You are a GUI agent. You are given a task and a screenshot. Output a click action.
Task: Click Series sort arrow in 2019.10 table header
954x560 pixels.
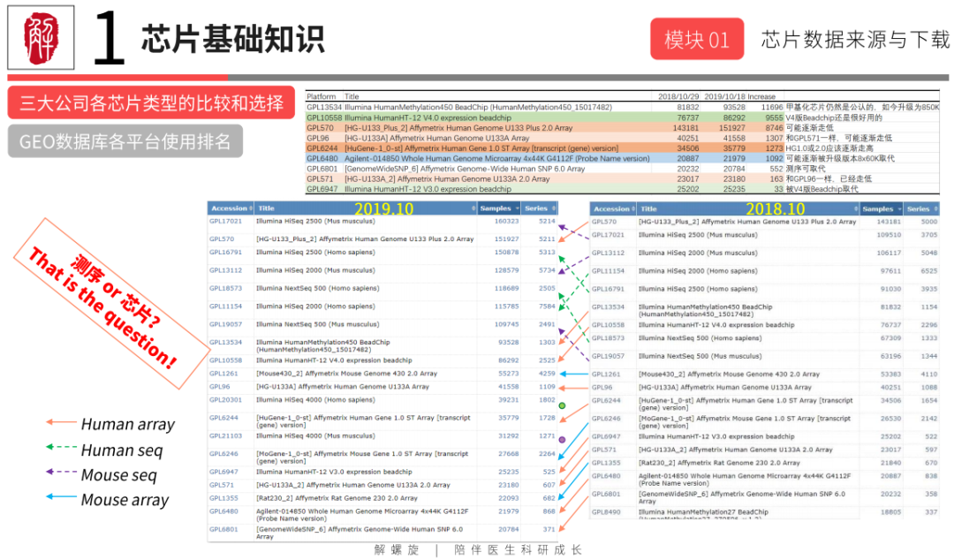(554, 208)
